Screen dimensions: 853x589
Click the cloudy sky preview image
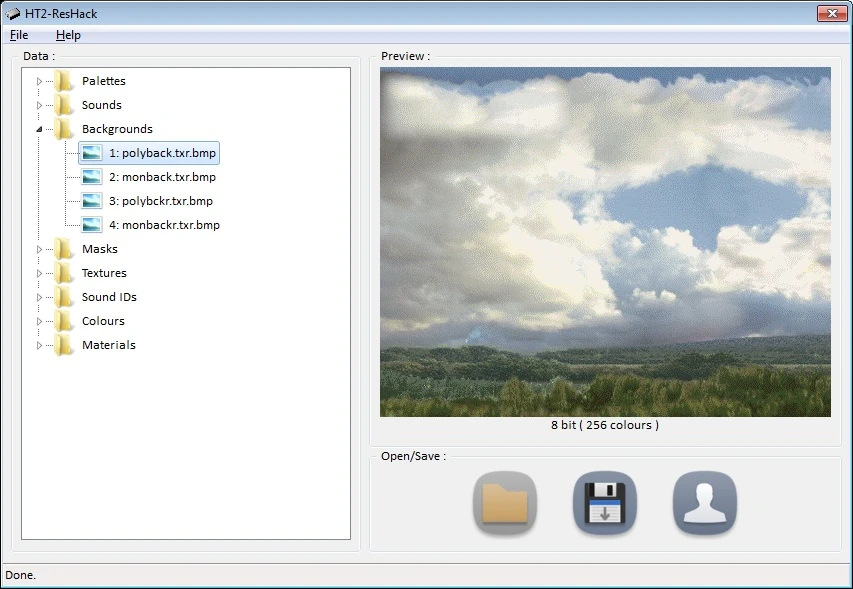[x=605, y=242]
